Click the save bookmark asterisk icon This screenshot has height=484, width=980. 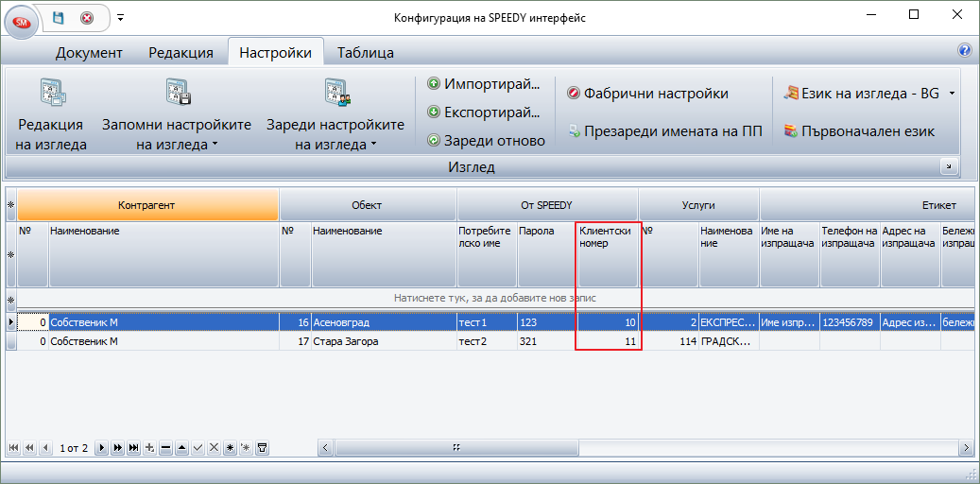pos(231,448)
